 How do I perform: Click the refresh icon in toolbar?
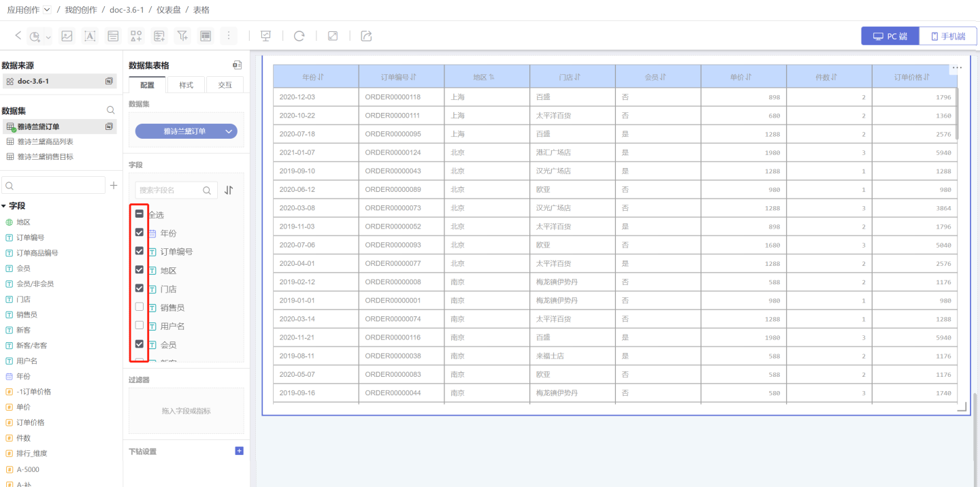tap(299, 36)
